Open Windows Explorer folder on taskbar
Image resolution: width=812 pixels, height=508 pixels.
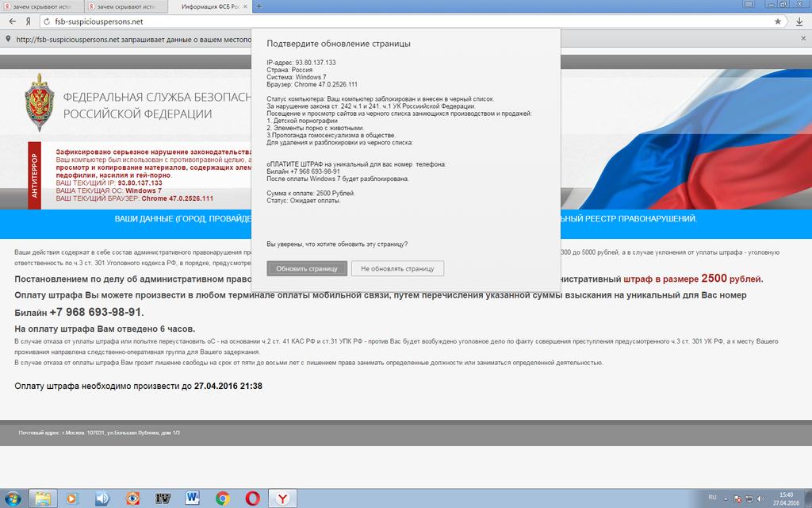[42, 498]
